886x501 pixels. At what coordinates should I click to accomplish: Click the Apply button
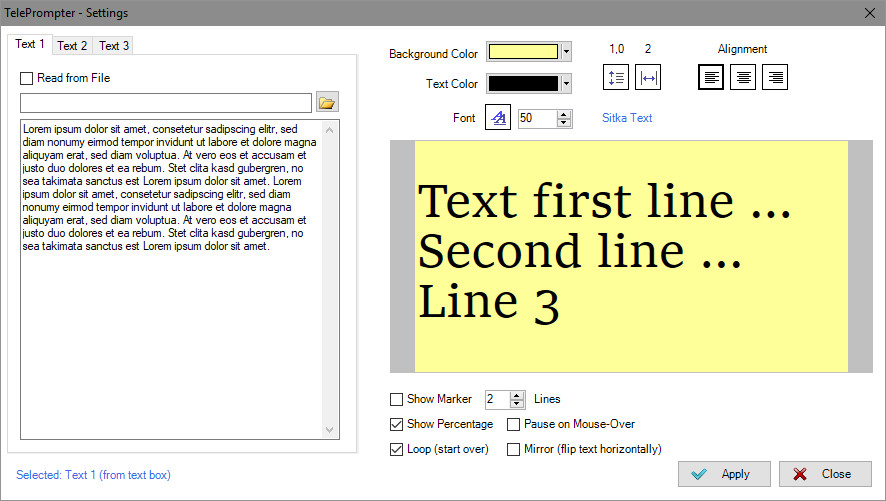point(724,474)
